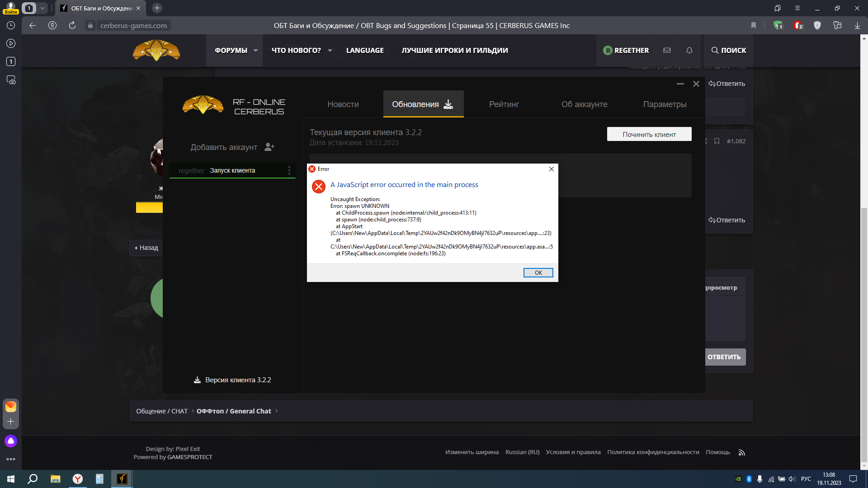Click Изменить ширина footer link

472,452
